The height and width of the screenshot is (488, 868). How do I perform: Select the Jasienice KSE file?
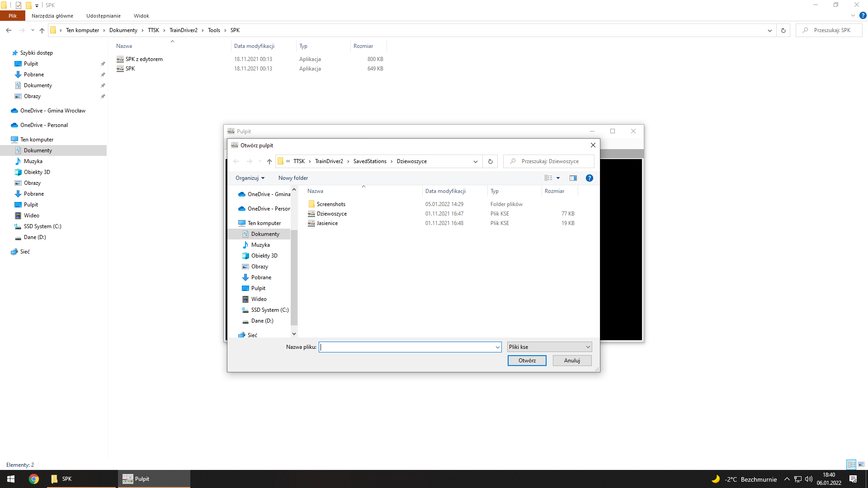click(x=327, y=223)
